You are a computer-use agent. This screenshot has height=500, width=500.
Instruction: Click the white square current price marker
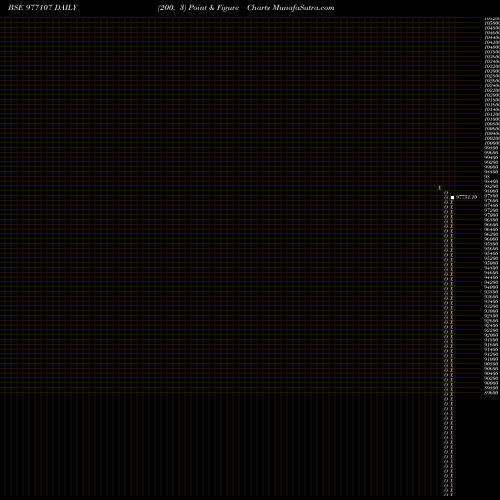tap(452, 197)
